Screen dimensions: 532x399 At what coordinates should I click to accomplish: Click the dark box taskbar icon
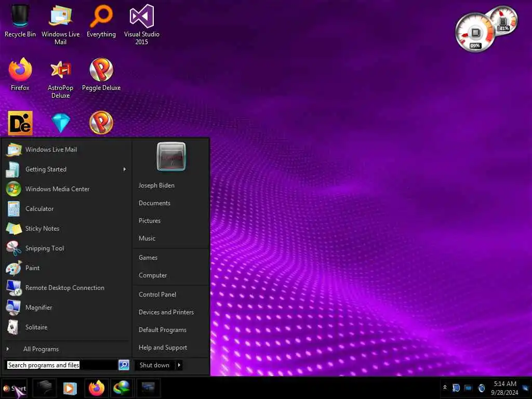tap(45, 388)
